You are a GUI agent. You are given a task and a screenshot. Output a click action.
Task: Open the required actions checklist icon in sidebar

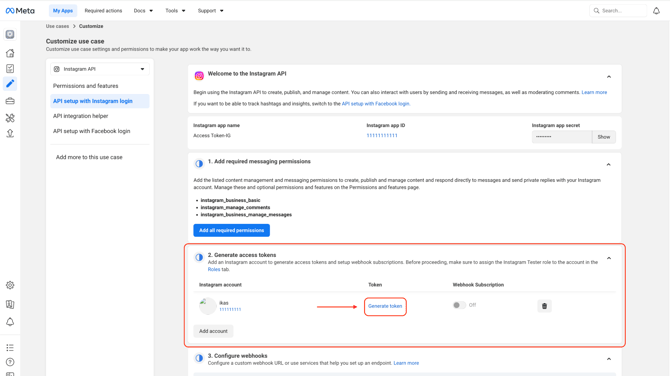[10, 68]
